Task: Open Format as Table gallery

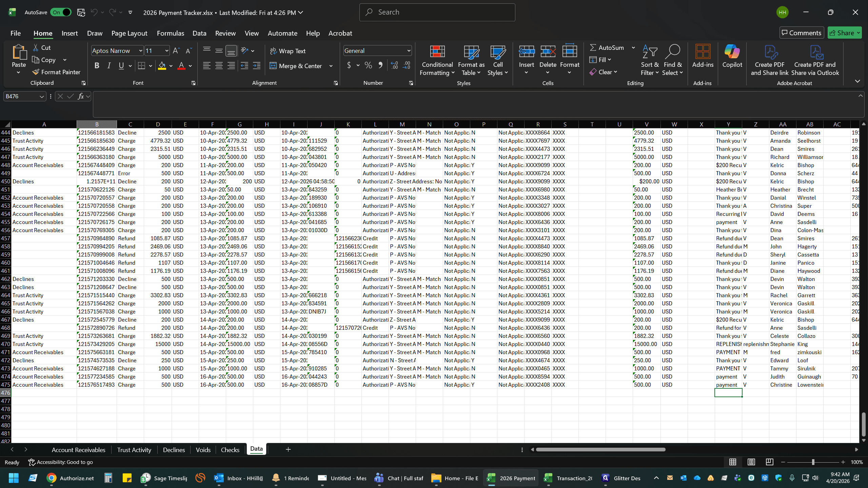Action: [471, 60]
